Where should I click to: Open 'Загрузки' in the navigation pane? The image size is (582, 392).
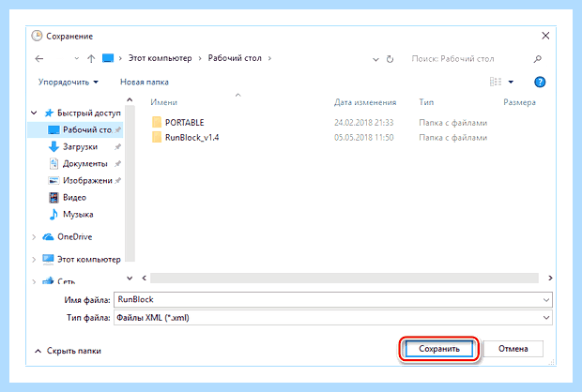pos(80,147)
